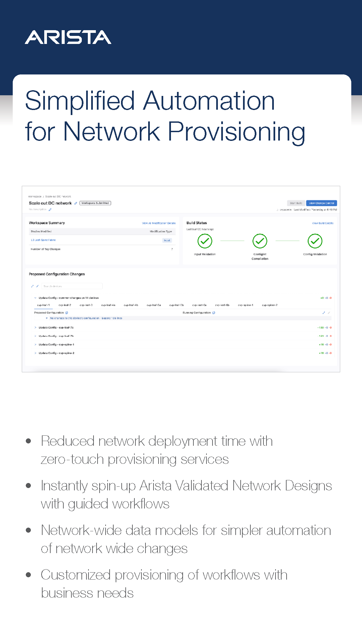This screenshot has width=362, height=644.
Task: Open the cvp-spine-1 device tab
Action: pyautogui.click(x=245, y=305)
